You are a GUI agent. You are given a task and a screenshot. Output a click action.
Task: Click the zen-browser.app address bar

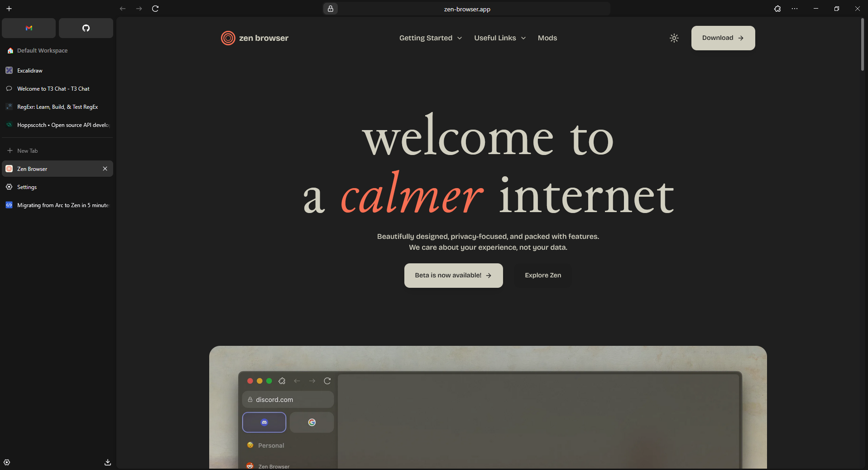coord(467,9)
